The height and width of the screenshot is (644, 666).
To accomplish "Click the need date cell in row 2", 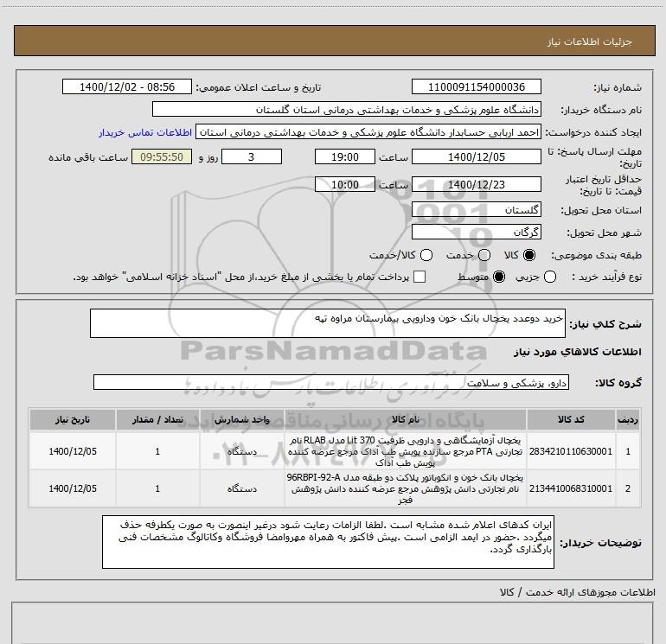I will coord(73,488).
